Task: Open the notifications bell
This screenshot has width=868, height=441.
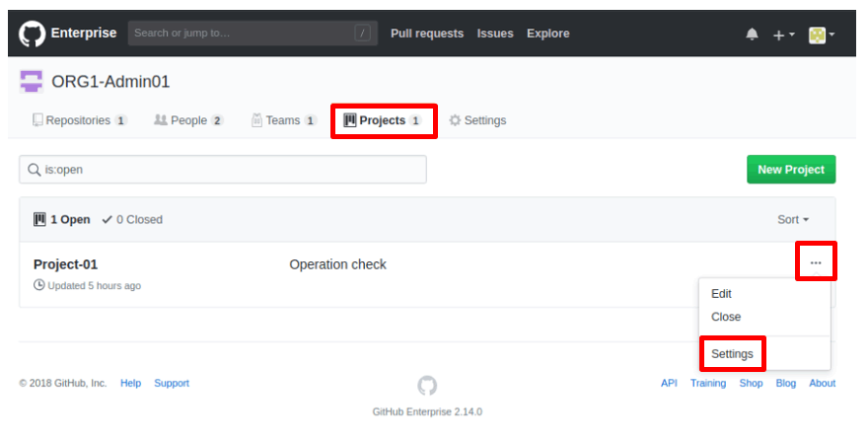Action: click(x=752, y=35)
